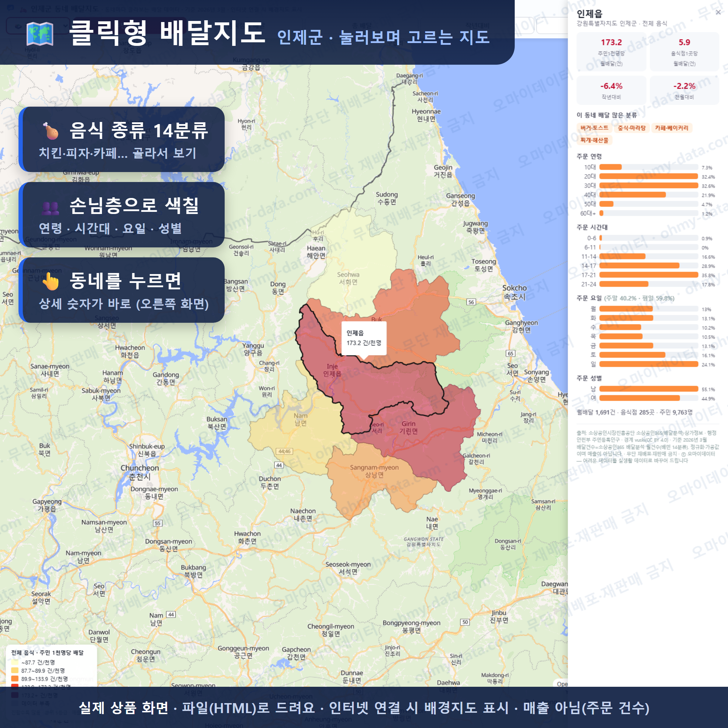Click the -6.4% 작년대비 stat card
This screenshot has height=728, width=728.
coord(611,90)
